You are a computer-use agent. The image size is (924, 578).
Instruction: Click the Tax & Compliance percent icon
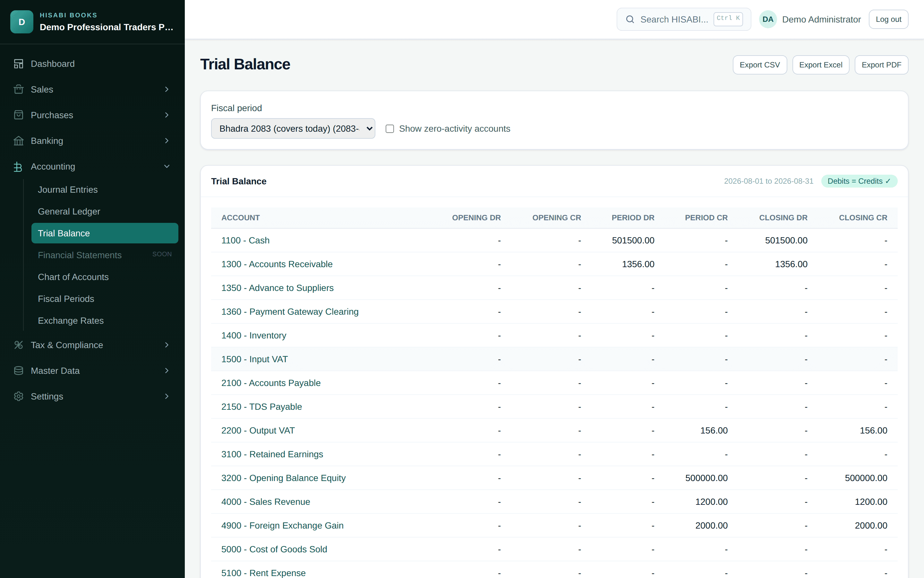point(18,345)
